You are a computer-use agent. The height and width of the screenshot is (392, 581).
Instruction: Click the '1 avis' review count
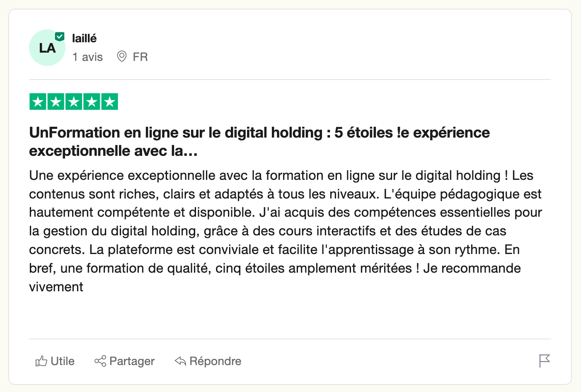tap(87, 57)
